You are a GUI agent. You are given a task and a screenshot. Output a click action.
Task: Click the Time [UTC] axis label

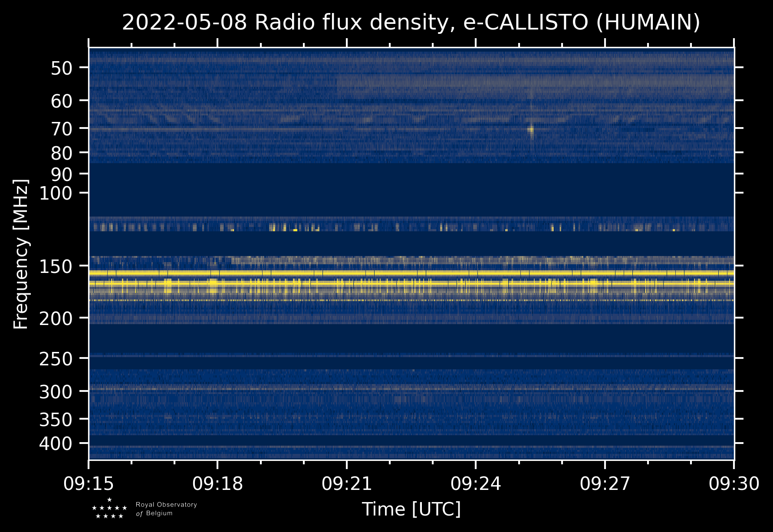click(411, 509)
